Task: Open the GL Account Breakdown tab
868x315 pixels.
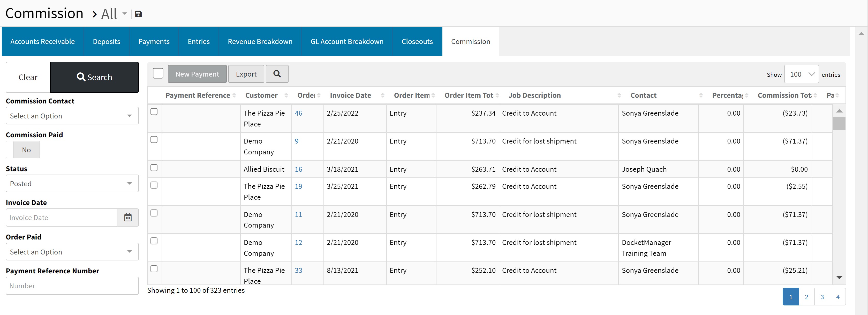Action: 347,41
